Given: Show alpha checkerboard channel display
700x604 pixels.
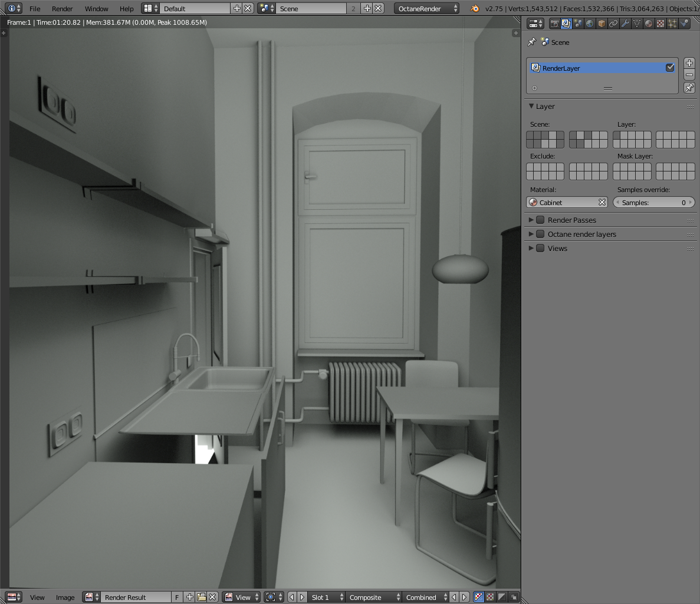Looking at the screenshot, I should [490, 597].
